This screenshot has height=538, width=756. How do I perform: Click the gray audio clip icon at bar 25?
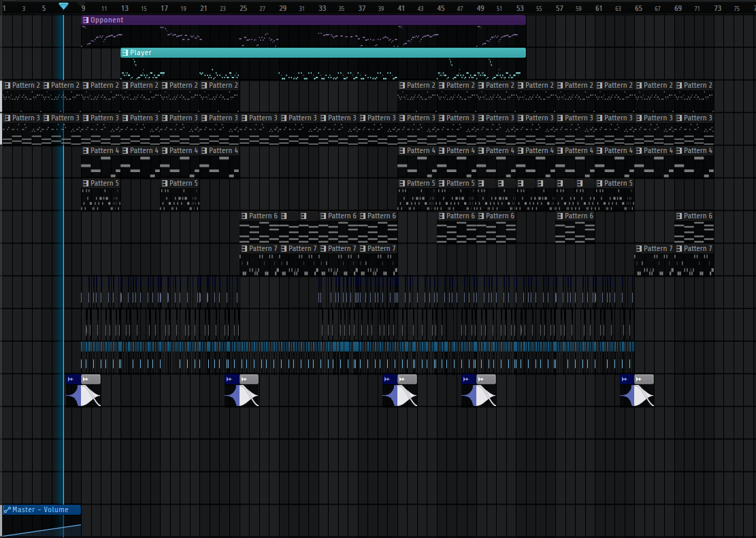click(244, 380)
